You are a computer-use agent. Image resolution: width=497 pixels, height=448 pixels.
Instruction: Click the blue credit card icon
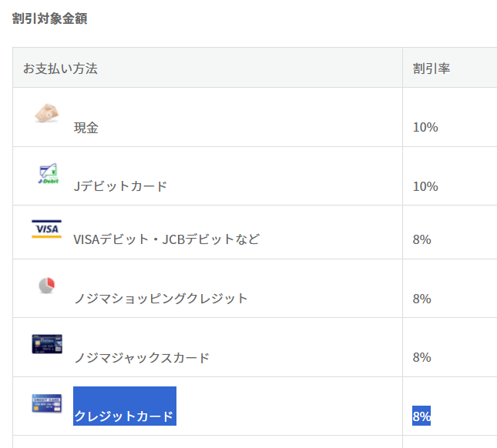point(46,403)
